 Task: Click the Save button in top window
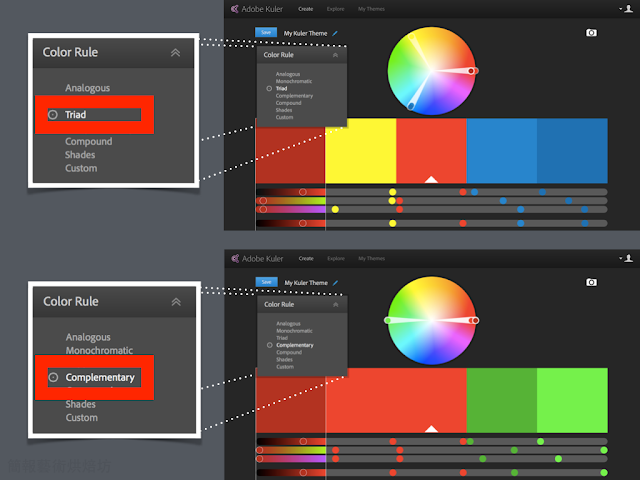tap(266, 32)
